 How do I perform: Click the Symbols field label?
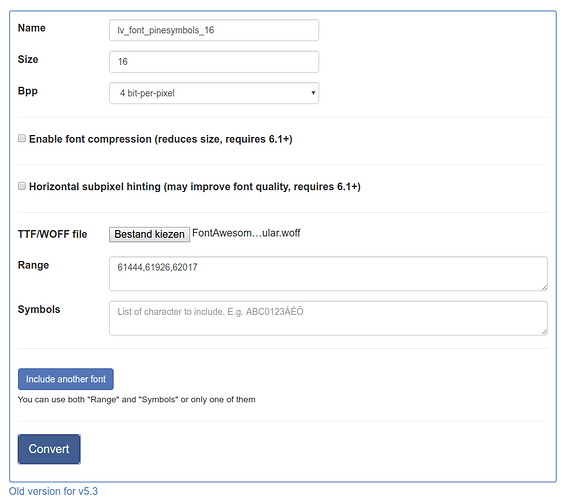click(x=39, y=310)
